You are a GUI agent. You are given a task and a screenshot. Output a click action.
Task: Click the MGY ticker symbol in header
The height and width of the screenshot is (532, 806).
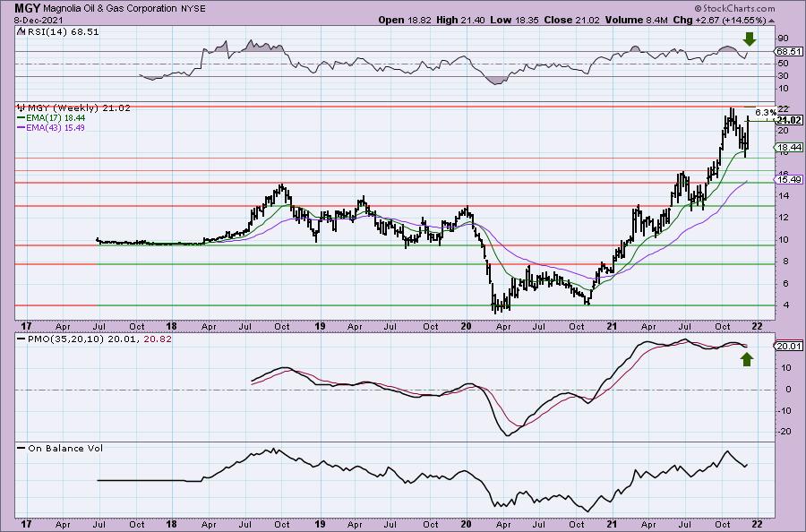[x=28, y=8]
